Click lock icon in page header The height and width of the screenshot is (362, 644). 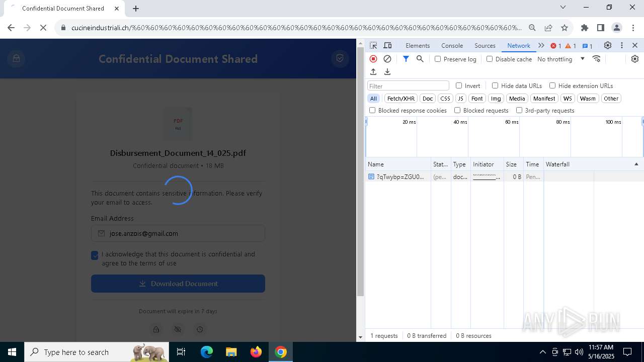point(16,59)
